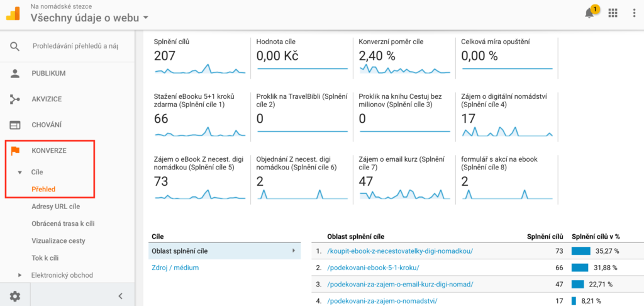The image size is (644, 306).
Task: Expand the Elektronický obchod section
Action: [19, 275]
